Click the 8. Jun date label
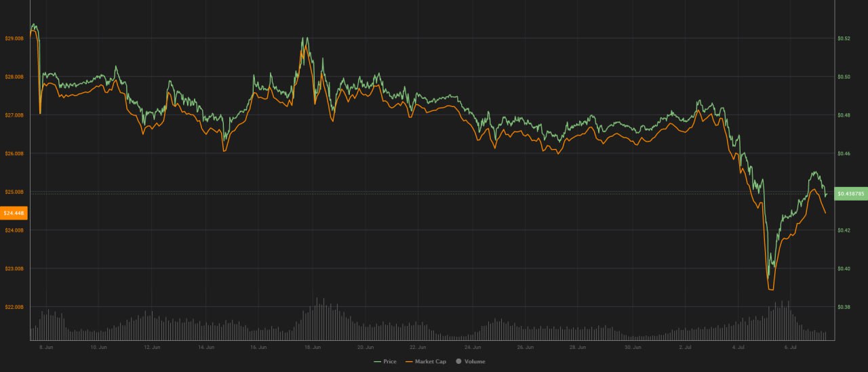 (x=45, y=347)
